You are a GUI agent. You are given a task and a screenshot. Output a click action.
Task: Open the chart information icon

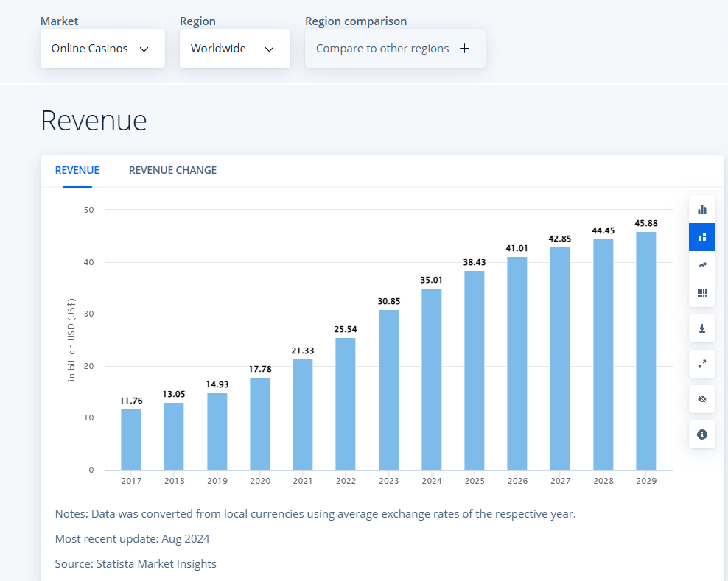(x=701, y=435)
